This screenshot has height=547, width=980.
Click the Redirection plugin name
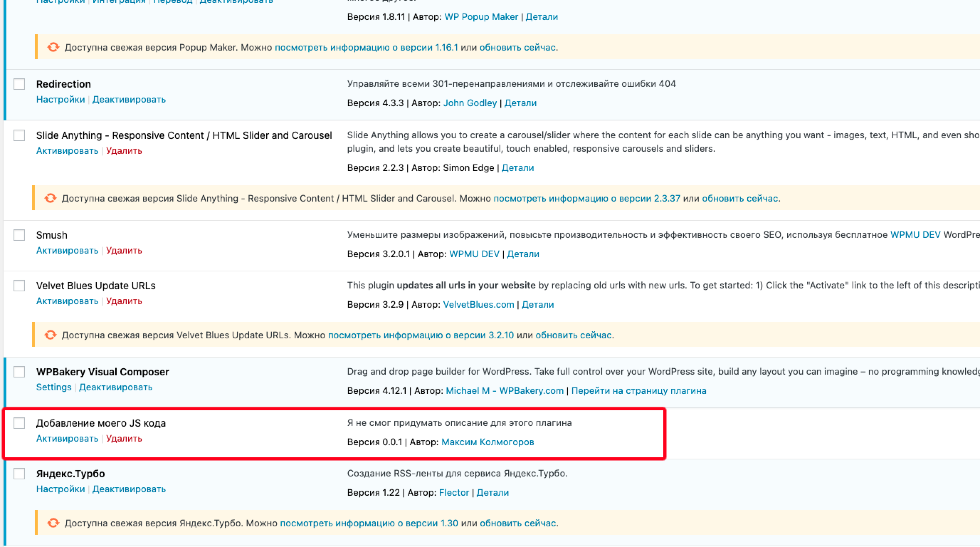click(x=64, y=84)
